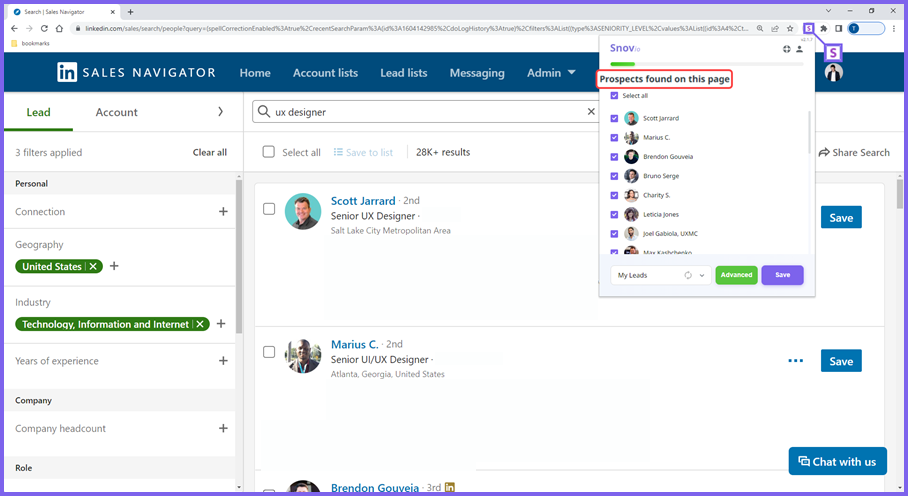
Task: Open the three-dot more actions for Marius C.
Action: coord(796,361)
